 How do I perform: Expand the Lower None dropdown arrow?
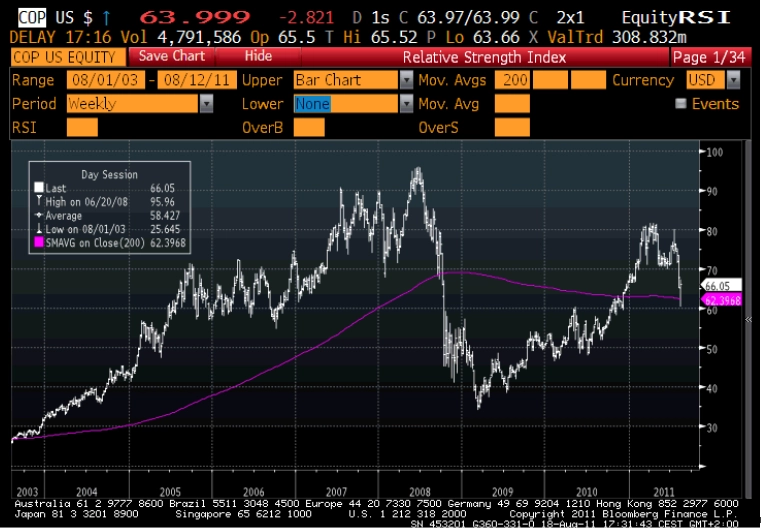pyautogui.click(x=406, y=104)
